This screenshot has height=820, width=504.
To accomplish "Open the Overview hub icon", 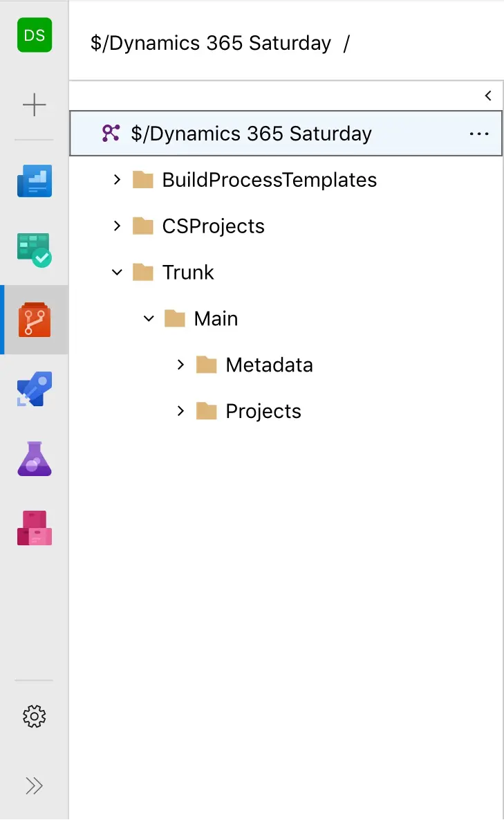I will coord(35,181).
